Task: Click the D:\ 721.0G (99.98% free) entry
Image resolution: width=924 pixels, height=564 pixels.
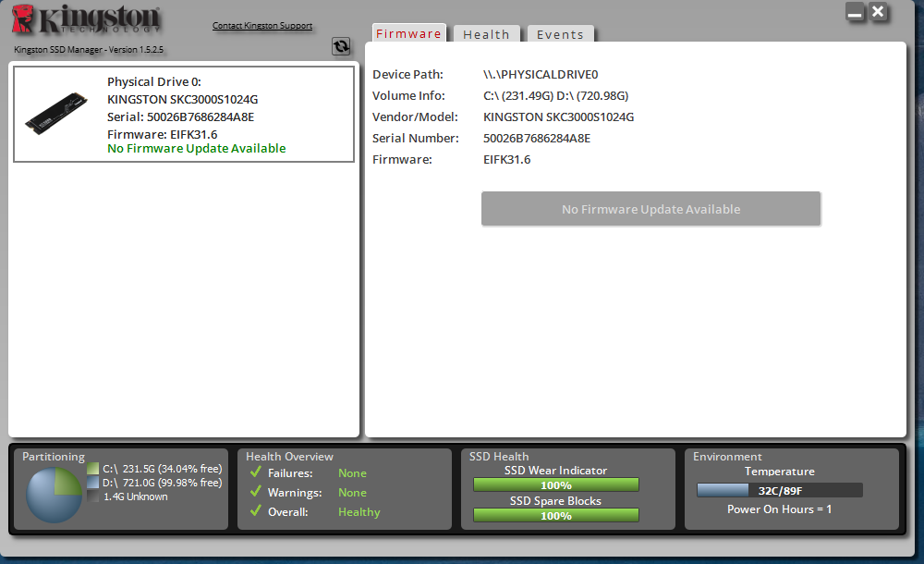Action: tap(162, 483)
